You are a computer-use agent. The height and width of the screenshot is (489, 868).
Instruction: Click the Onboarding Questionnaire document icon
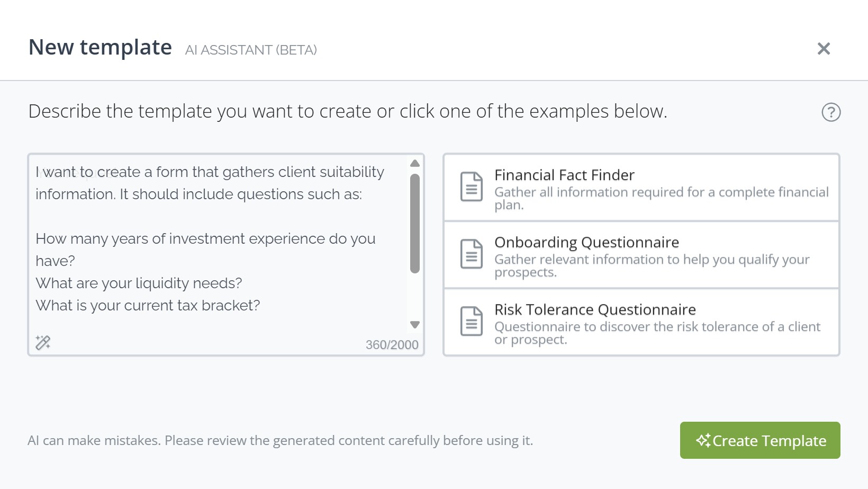(x=471, y=254)
